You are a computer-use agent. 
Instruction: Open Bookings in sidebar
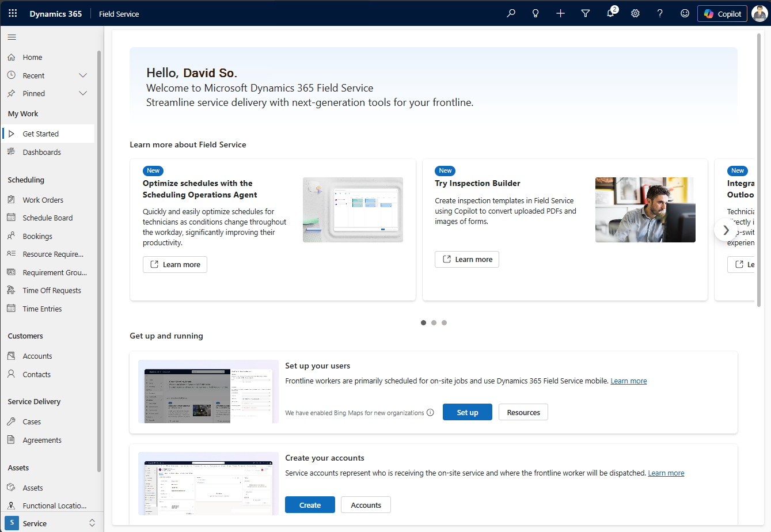(x=49, y=236)
